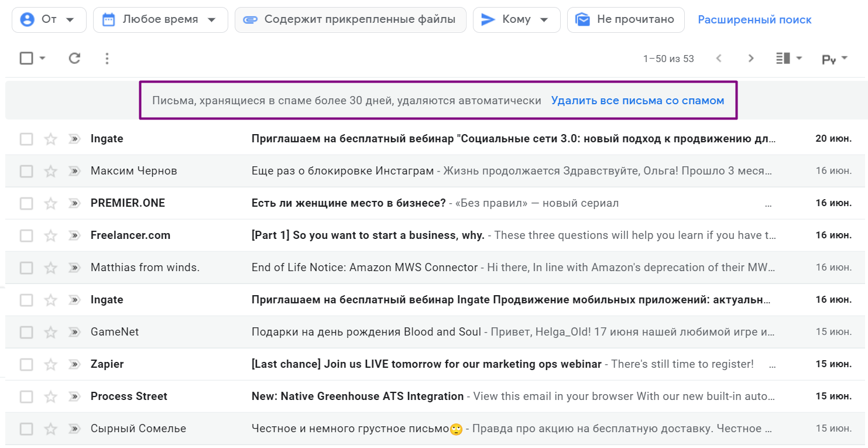This screenshot has width=868, height=448.
Task: Open 'Расширенный поиск' link
Action: 754,20
